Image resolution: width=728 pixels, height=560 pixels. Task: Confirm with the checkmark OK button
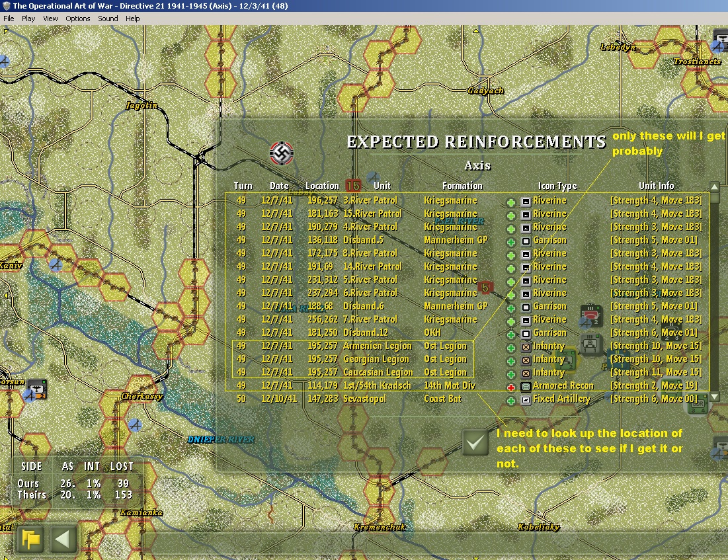(475, 442)
